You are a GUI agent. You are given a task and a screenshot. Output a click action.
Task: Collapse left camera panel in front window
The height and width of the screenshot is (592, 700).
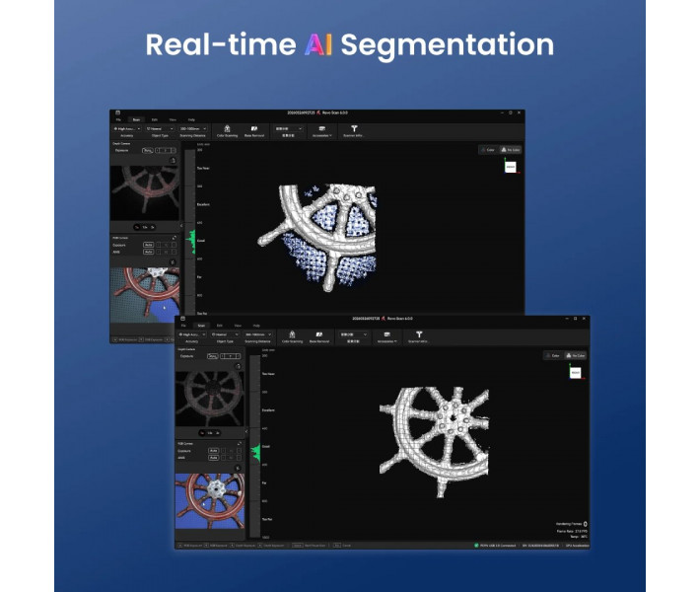click(x=246, y=431)
